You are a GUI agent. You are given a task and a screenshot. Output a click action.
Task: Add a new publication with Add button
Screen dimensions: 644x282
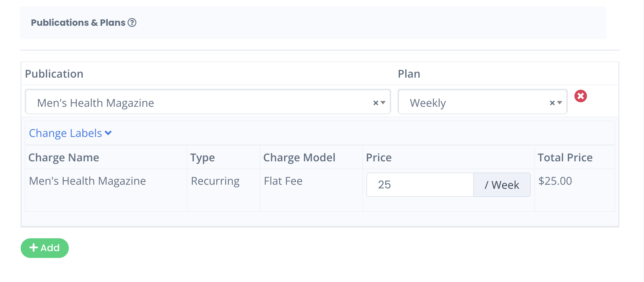[45, 248]
